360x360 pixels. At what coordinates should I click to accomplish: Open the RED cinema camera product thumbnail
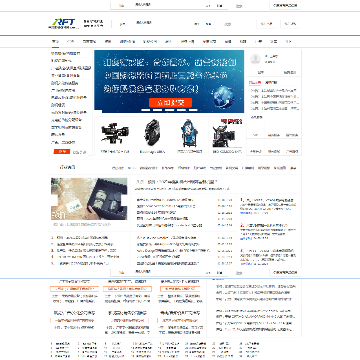(227, 132)
